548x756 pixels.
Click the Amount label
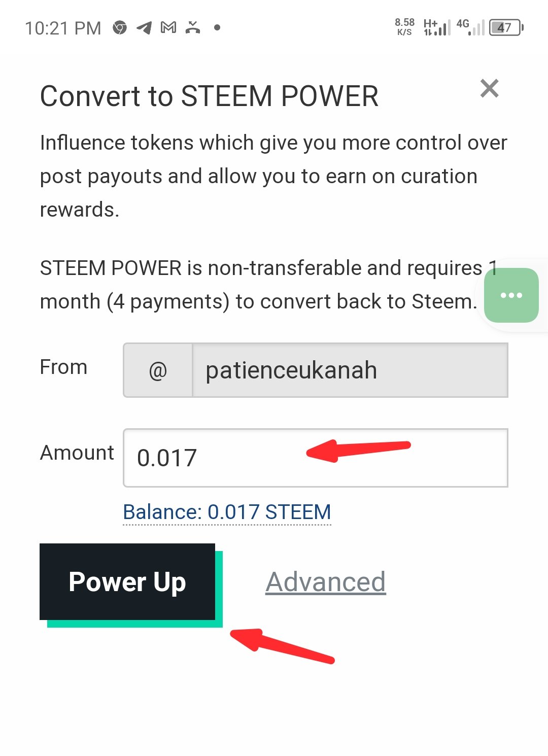(x=77, y=453)
